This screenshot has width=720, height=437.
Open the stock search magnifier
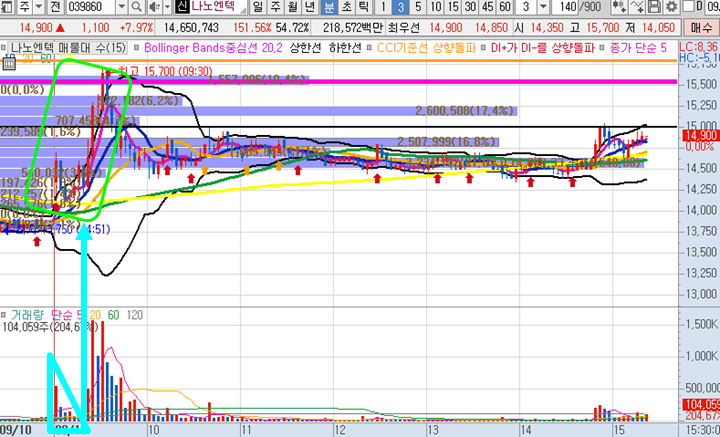[x=136, y=7]
